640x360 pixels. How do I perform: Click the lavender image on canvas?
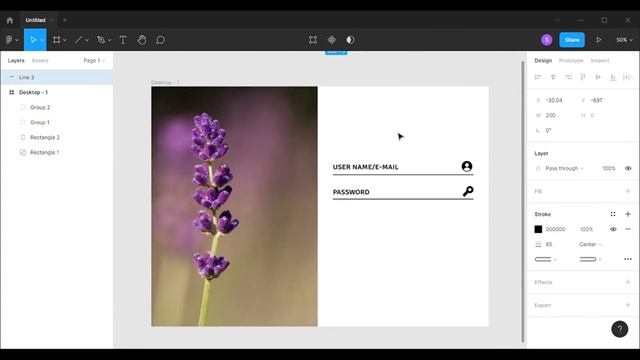(234, 207)
